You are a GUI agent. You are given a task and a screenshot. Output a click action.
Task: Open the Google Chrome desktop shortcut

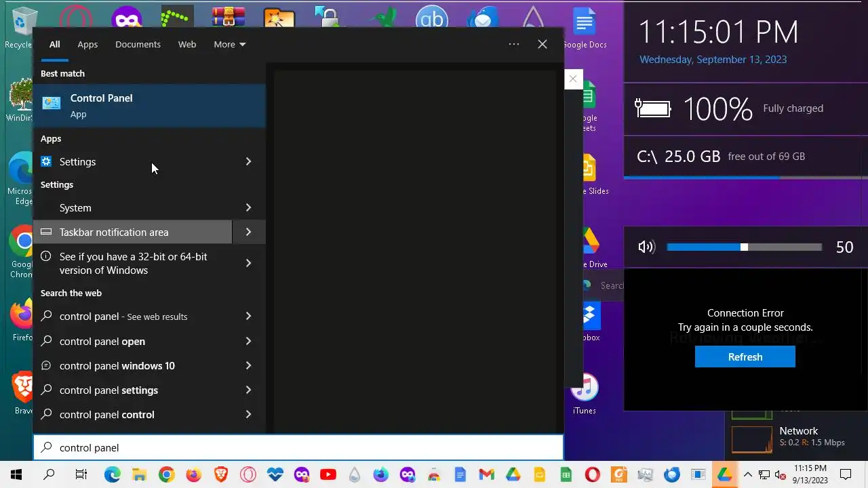click(22, 252)
